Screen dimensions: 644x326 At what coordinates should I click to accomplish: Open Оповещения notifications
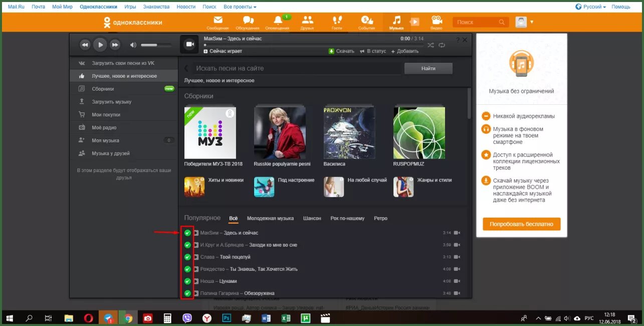[277, 23]
